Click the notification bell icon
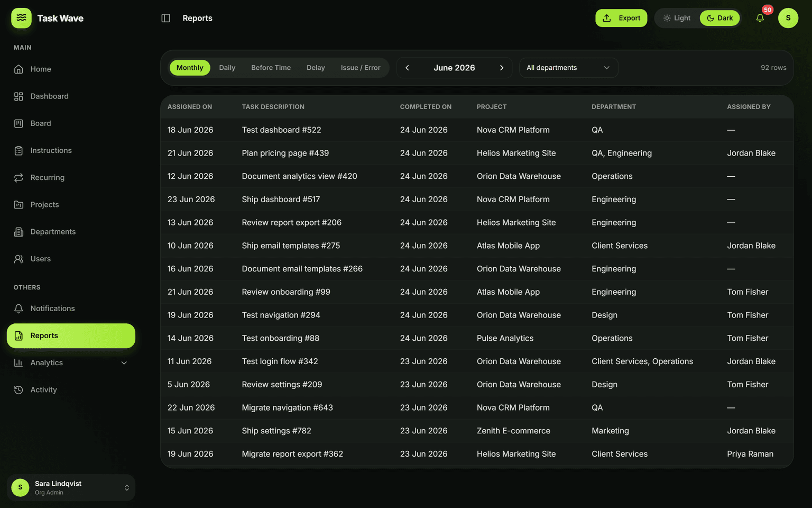The image size is (812, 508). coord(760,18)
